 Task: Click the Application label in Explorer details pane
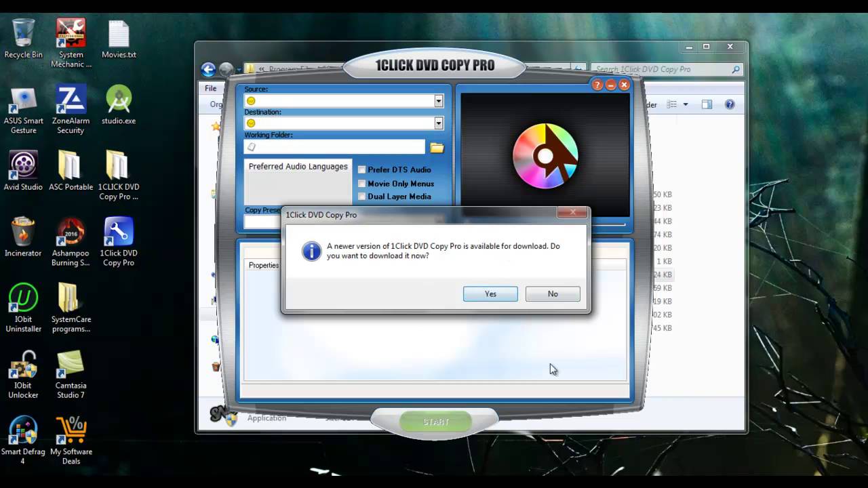click(267, 418)
